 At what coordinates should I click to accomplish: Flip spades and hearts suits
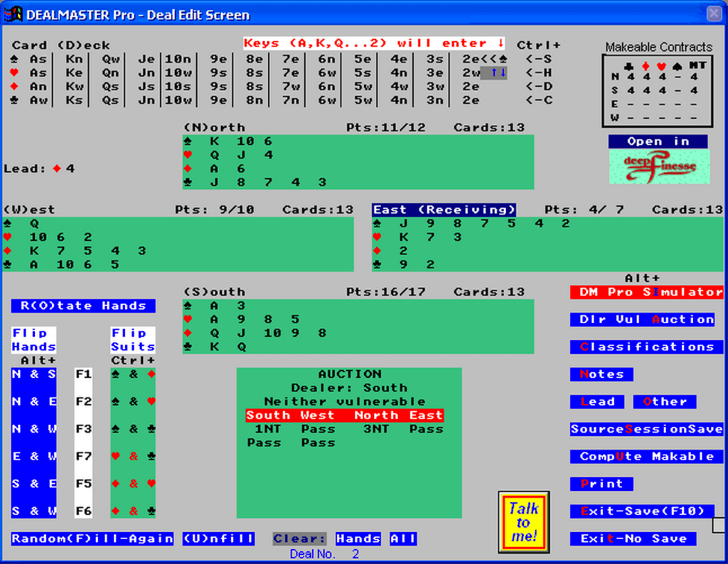(x=133, y=401)
